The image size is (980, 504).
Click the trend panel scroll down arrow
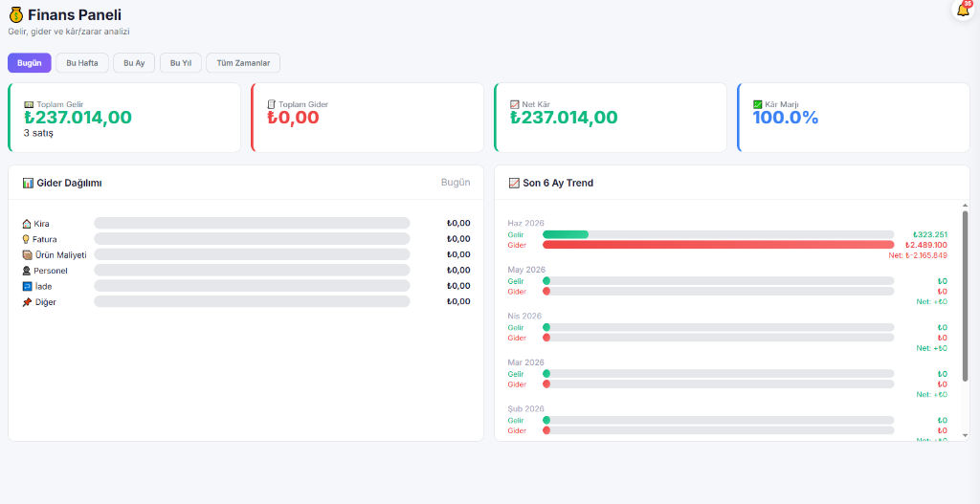click(x=965, y=435)
